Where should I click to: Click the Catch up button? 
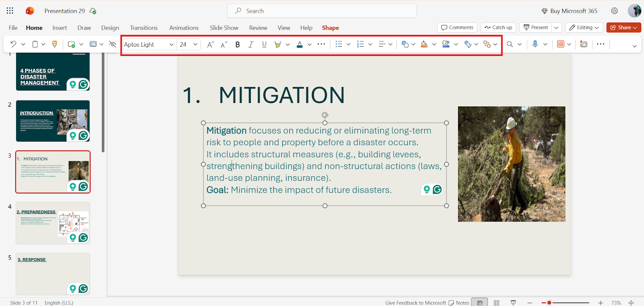(498, 27)
